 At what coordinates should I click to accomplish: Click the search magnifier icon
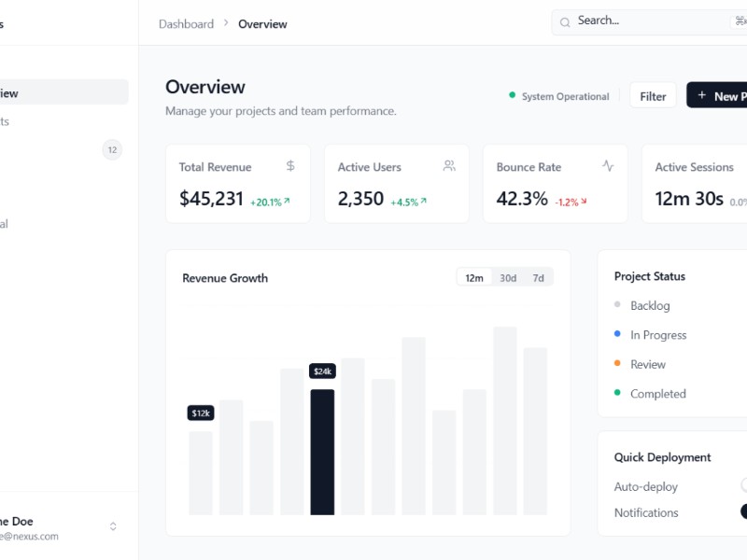click(x=565, y=21)
